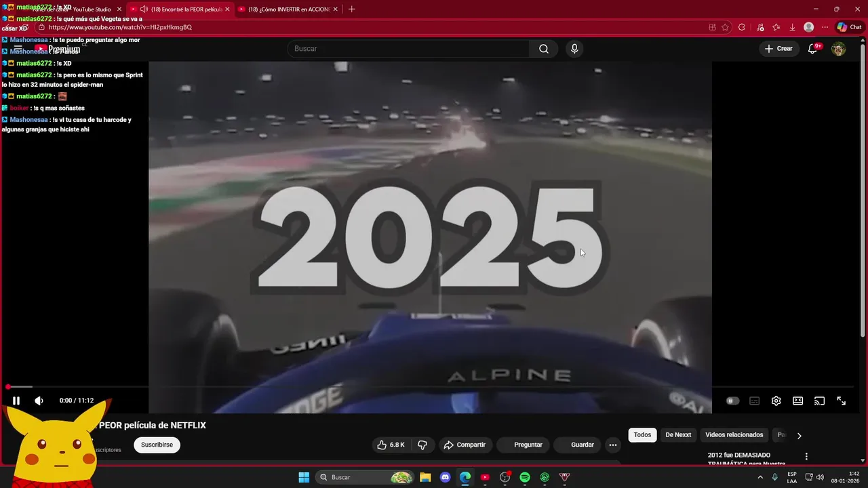Image resolution: width=868 pixels, height=488 pixels.
Task: Turn on subtitles in the video player
Action: click(754, 401)
